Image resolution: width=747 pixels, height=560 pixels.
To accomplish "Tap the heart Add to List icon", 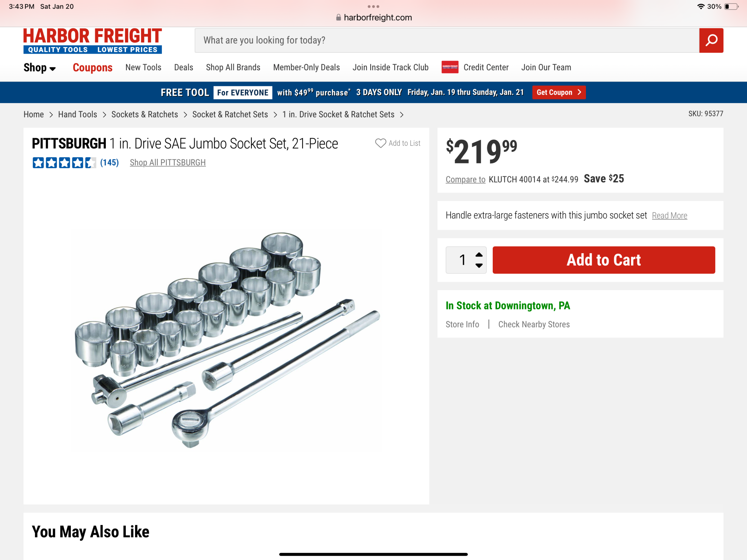I will (x=380, y=143).
